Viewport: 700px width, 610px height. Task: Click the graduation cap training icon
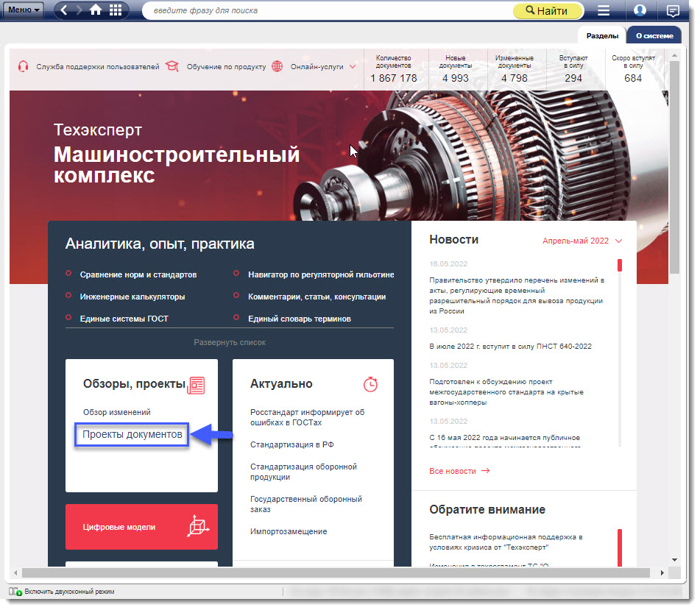click(172, 66)
